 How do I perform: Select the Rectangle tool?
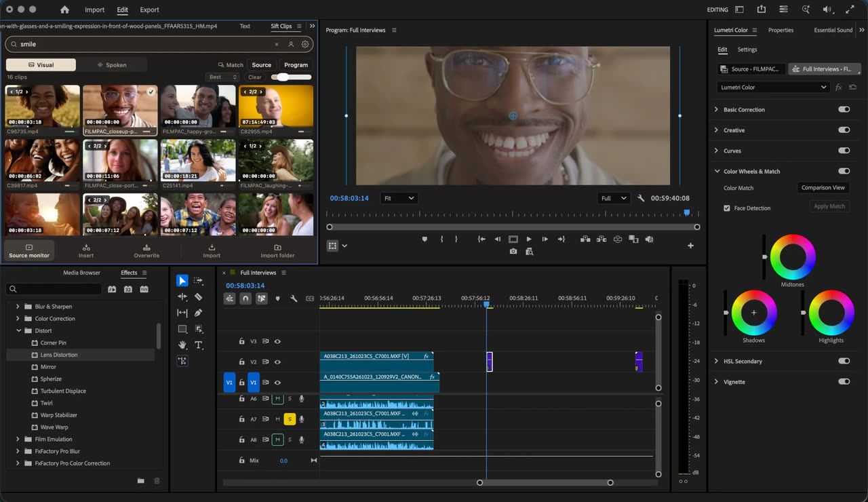182,329
